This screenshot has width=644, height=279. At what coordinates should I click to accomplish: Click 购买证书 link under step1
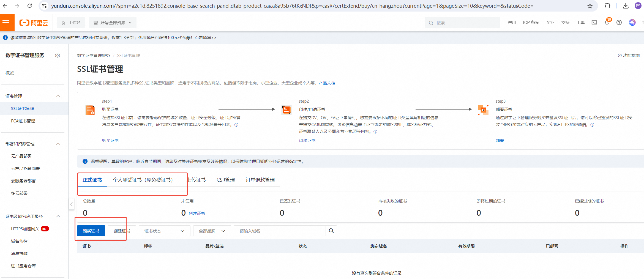(x=110, y=141)
